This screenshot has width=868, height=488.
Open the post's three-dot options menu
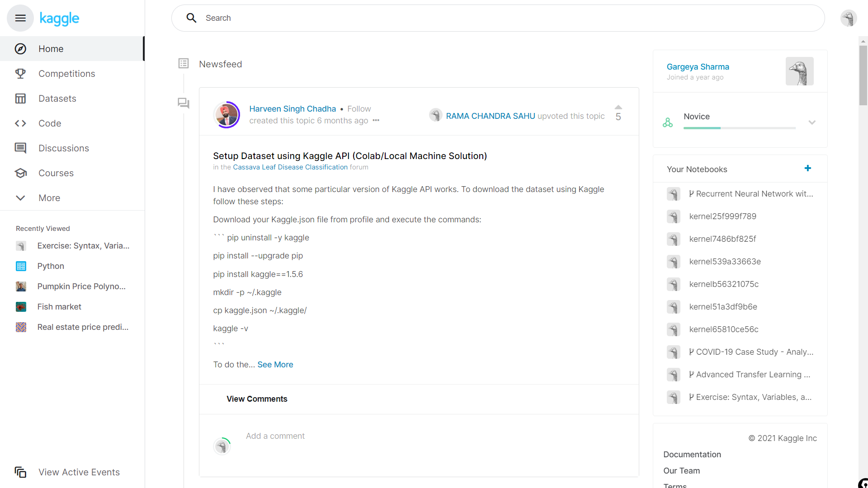376,121
